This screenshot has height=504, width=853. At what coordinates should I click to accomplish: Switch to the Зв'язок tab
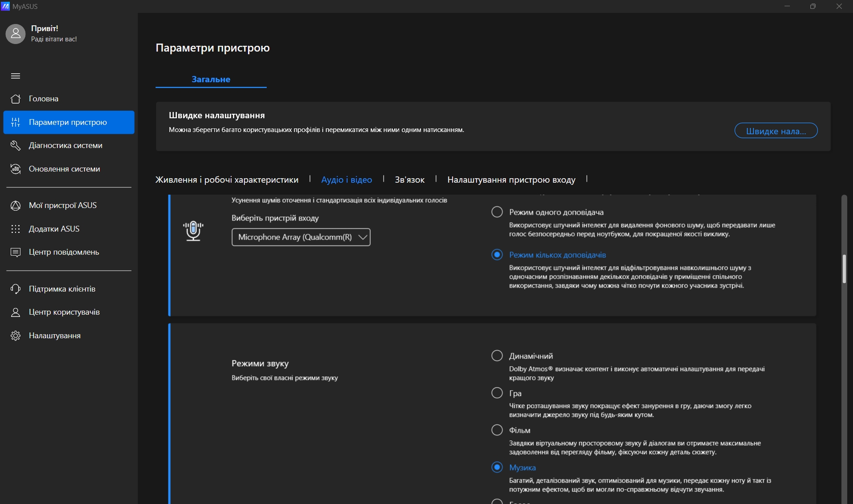(409, 180)
